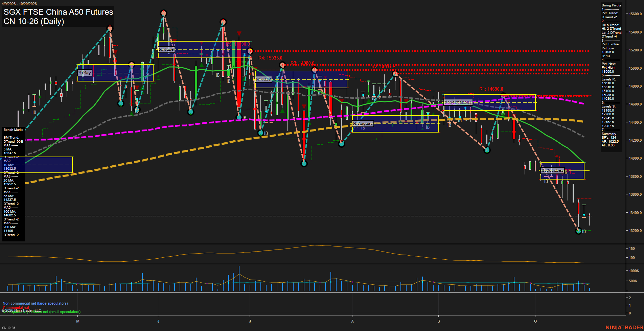644x331 pixels.
Task: Click the S month label on time axis
Action: coord(439,322)
